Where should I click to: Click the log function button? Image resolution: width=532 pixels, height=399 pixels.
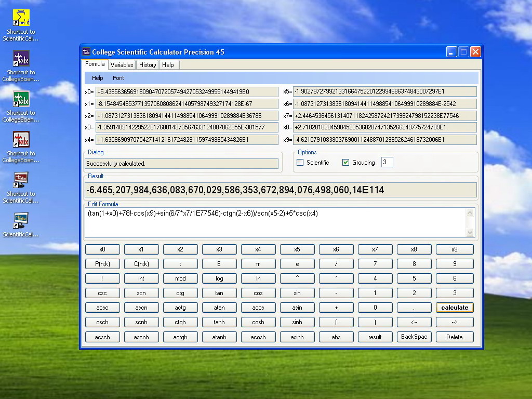(x=219, y=278)
